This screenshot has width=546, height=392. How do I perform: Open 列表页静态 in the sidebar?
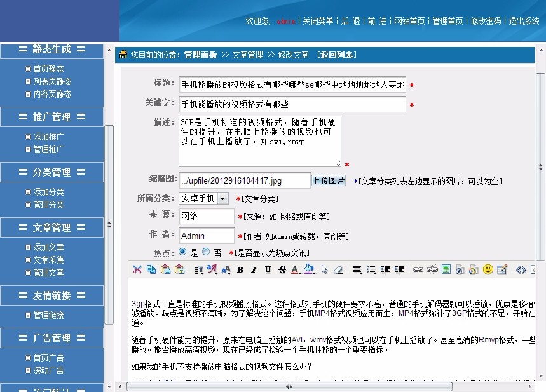click(52, 81)
